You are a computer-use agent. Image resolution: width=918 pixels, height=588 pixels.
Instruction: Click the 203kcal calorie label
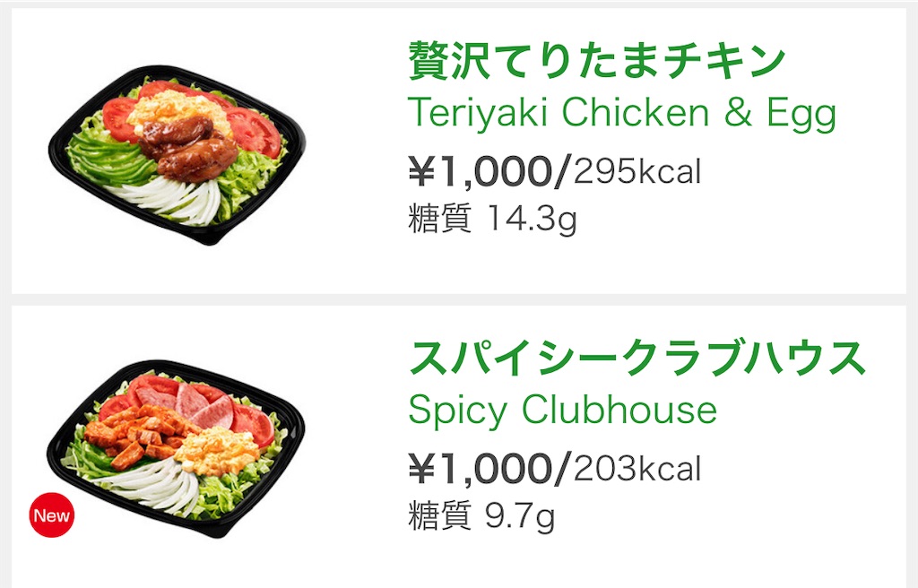click(637, 469)
